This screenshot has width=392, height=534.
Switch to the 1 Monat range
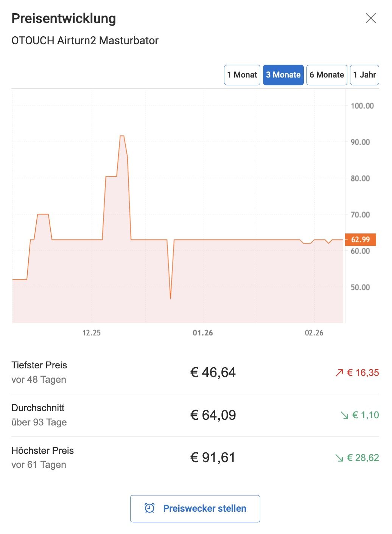[x=242, y=75]
